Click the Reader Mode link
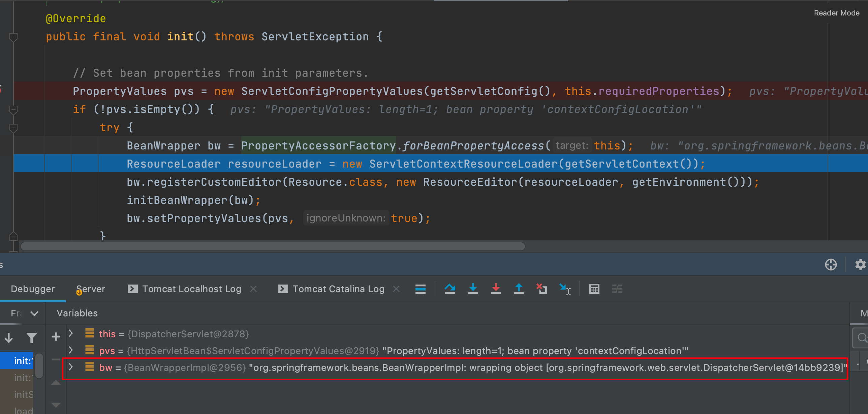 836,13
